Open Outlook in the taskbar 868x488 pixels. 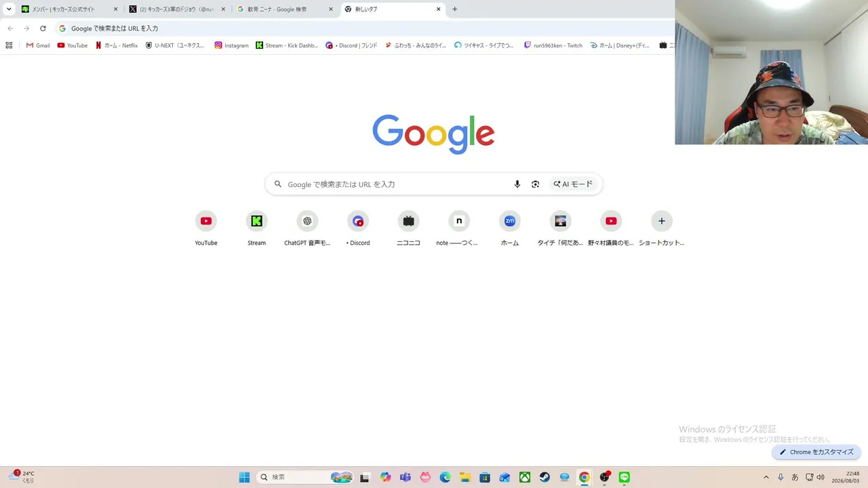pos(505,477)
